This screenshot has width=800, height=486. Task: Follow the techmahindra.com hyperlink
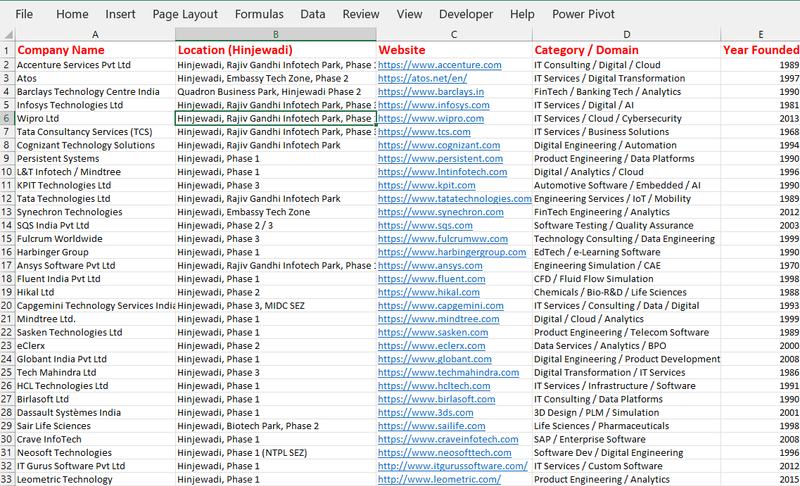coord(448,372)
